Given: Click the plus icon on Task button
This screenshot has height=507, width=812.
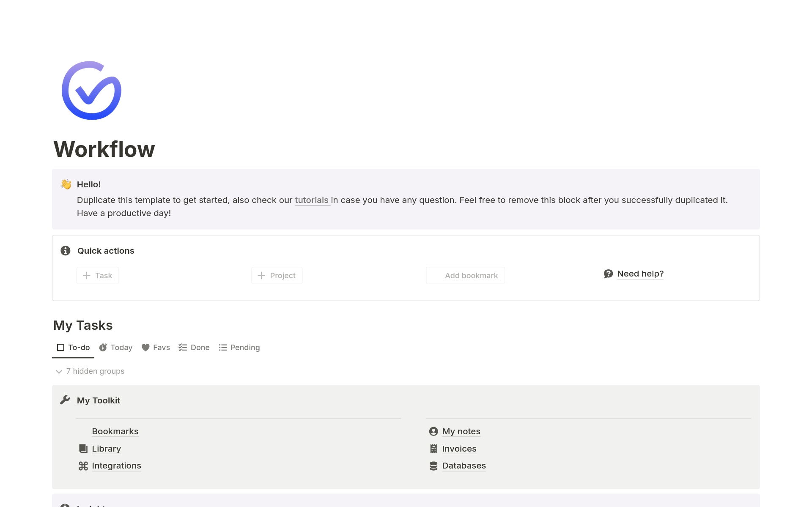Looking at the screenshot, I should click(87, 276).
